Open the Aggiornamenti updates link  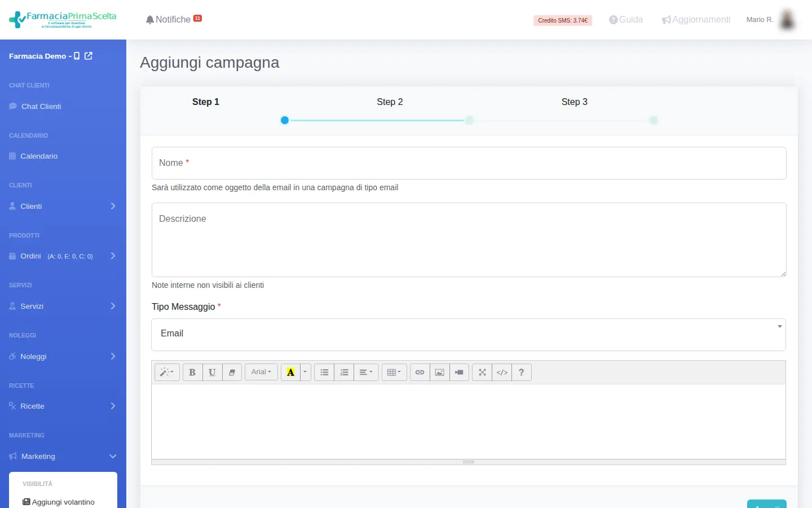pyautogui.click(x=696, y=19)
